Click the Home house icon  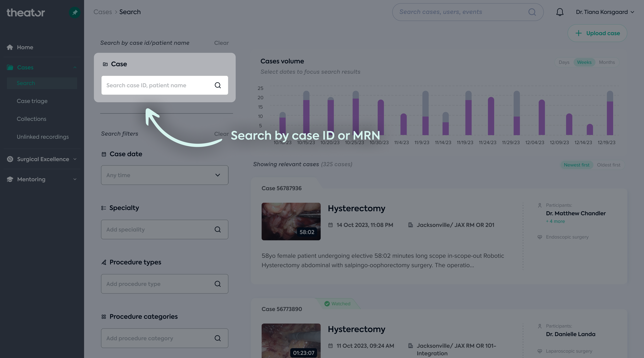pyautogui.click(x=10, y=47)
